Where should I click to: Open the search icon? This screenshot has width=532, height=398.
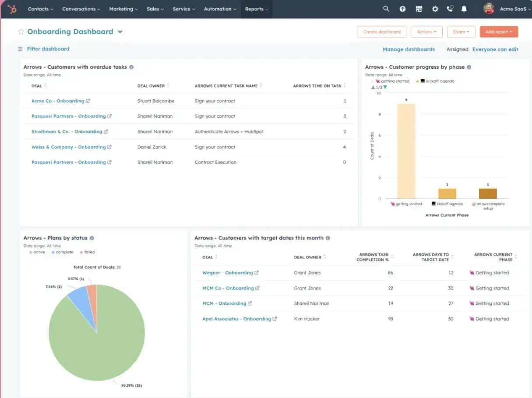click(386, 9)
